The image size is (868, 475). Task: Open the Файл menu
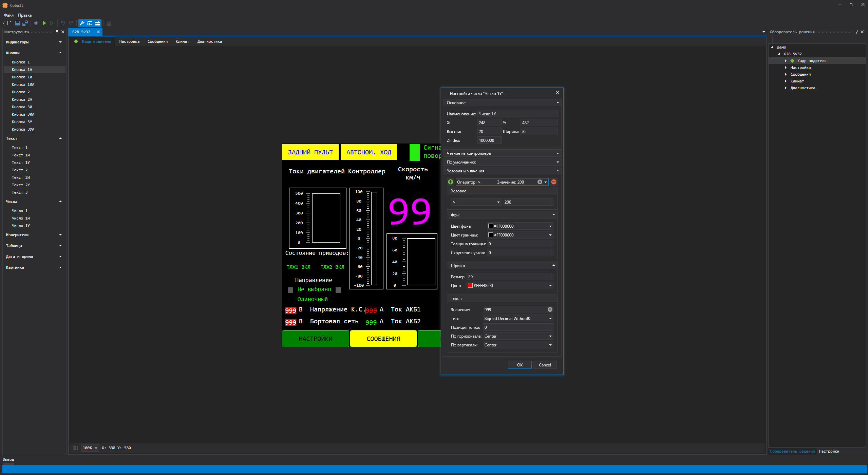9,15
